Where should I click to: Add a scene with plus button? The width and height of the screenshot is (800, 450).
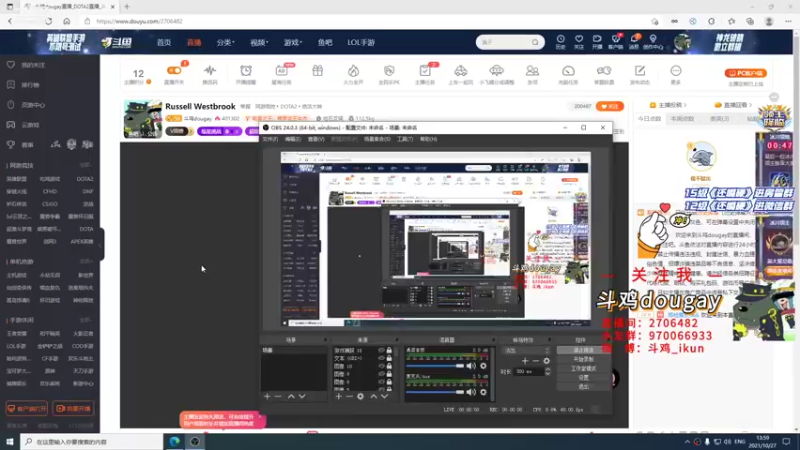[x=267, y=396]
